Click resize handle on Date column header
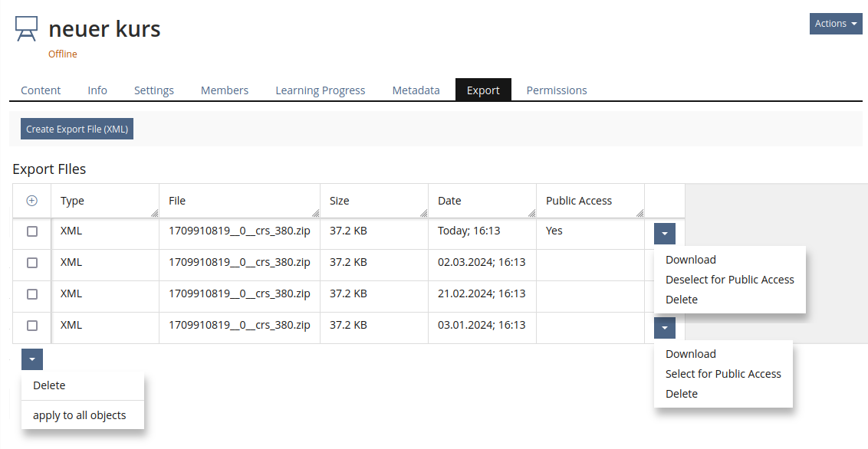Screen dimensions: 868x449 pos(531,214)
